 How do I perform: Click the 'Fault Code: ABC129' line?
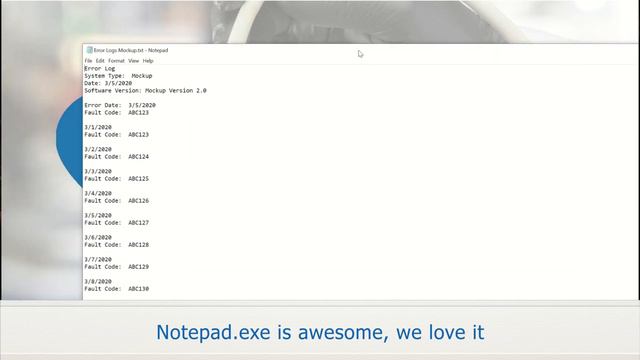coord(116,267)
